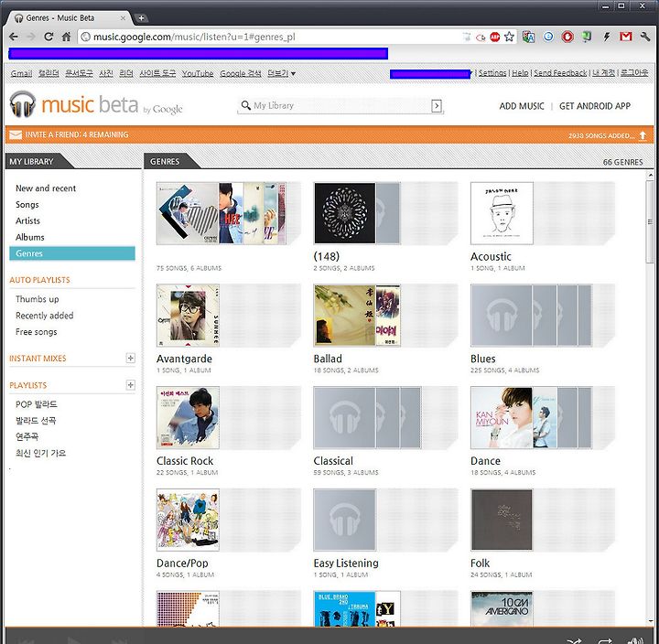Open the (148) genre thumbnail

point(357,213)
